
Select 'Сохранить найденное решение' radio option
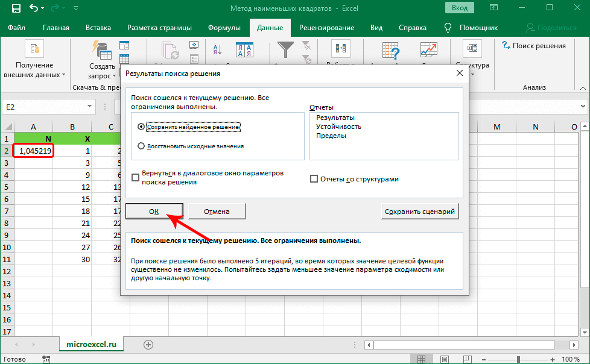tap(141, 127)
